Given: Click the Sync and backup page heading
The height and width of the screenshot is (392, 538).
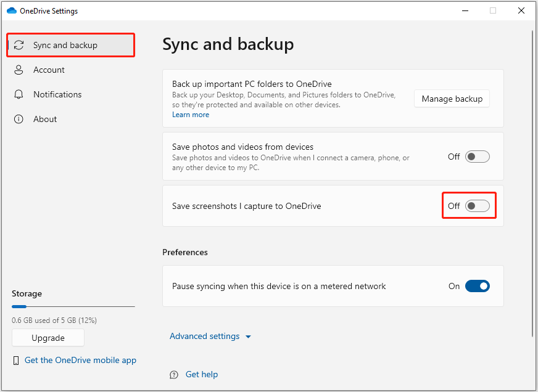Looking at the screenshot, I should [228, 44].
